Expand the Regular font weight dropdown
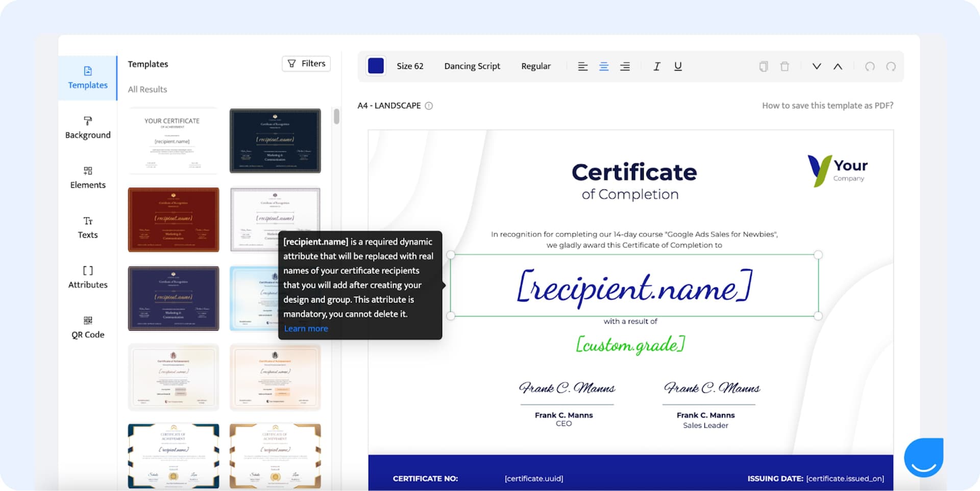The width and height of the screenshot is (980, 491). click(535, 66)
